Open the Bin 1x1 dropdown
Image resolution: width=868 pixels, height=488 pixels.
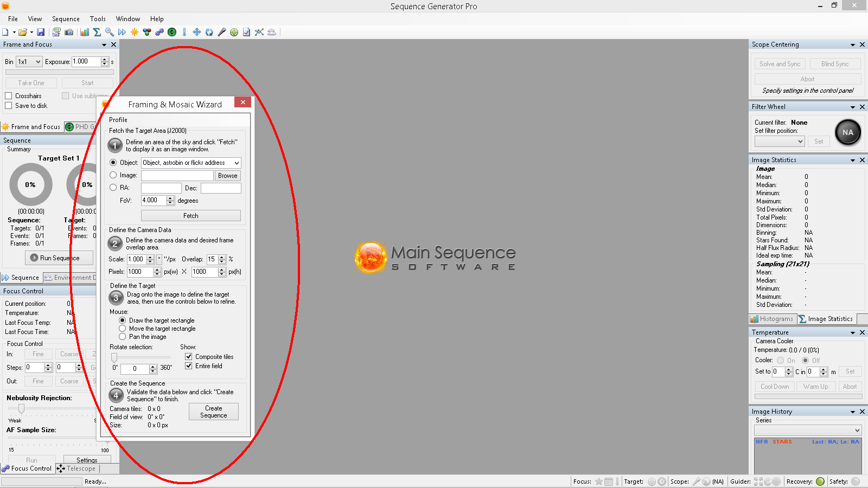coord(29,62)
